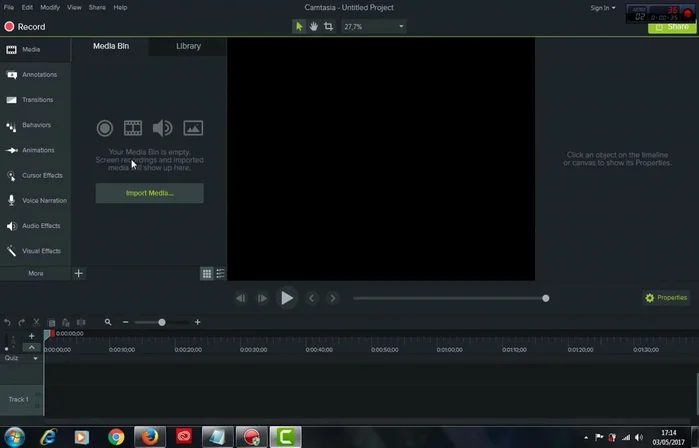Screen dimensions: 699x448
Task: Select the Track 1 header
Action: point(21,399)
